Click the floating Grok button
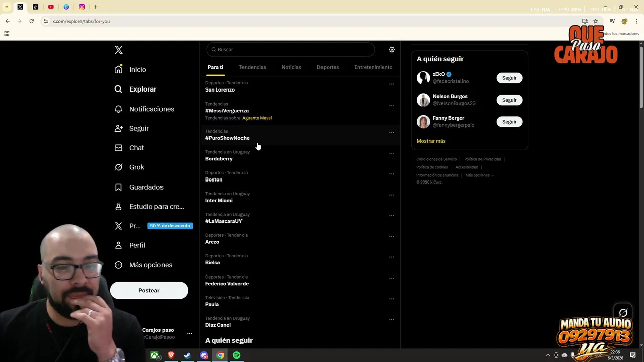This screenshot has width=644, height=362. pyautogui.click(x=623, y=313)
